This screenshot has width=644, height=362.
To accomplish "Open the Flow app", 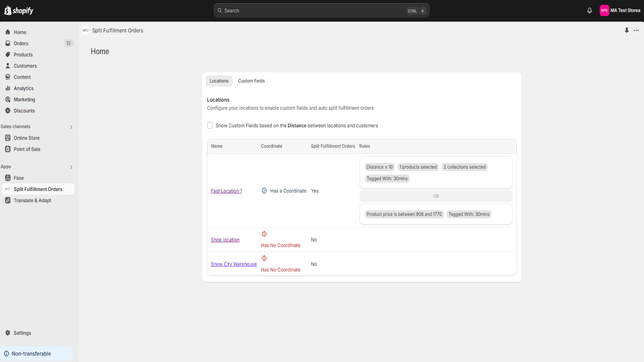I will pos(19,178).
